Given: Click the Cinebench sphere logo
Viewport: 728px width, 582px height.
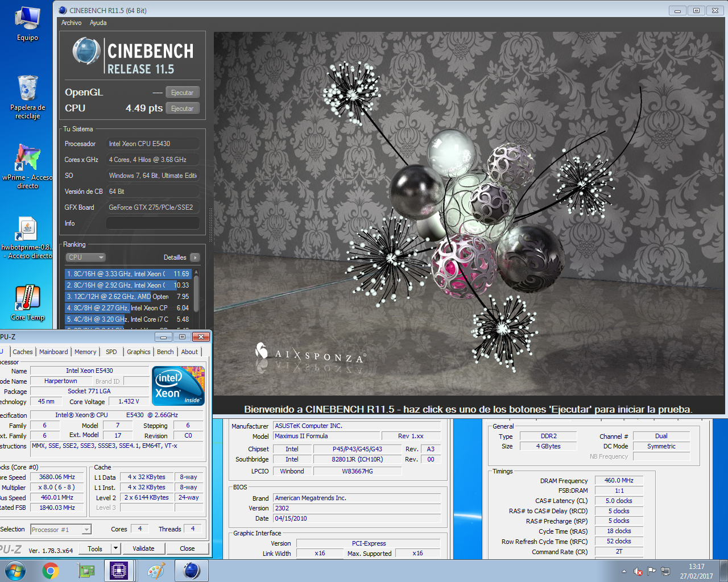Looking at the screenshot, I should pos(86,51).
